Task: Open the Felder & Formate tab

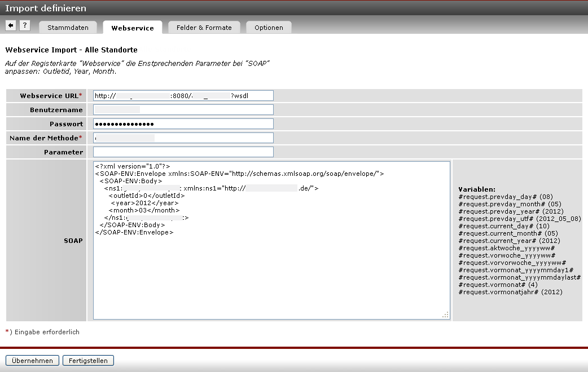Action: (x=204, y=28)
